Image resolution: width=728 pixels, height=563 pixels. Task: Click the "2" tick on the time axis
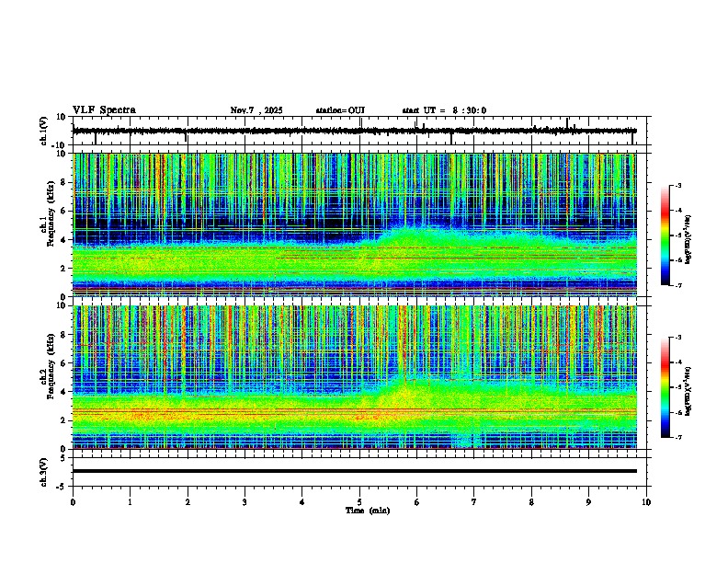coord(188,502)
